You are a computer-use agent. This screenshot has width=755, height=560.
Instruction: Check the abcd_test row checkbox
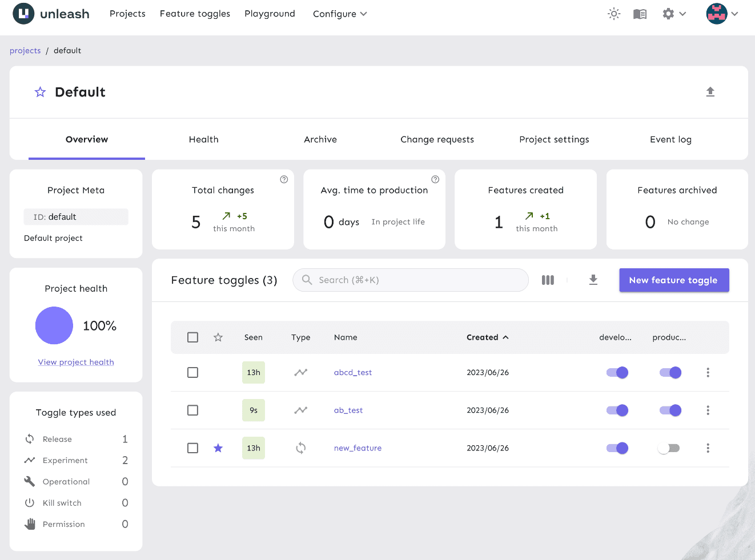pos(193,372)
